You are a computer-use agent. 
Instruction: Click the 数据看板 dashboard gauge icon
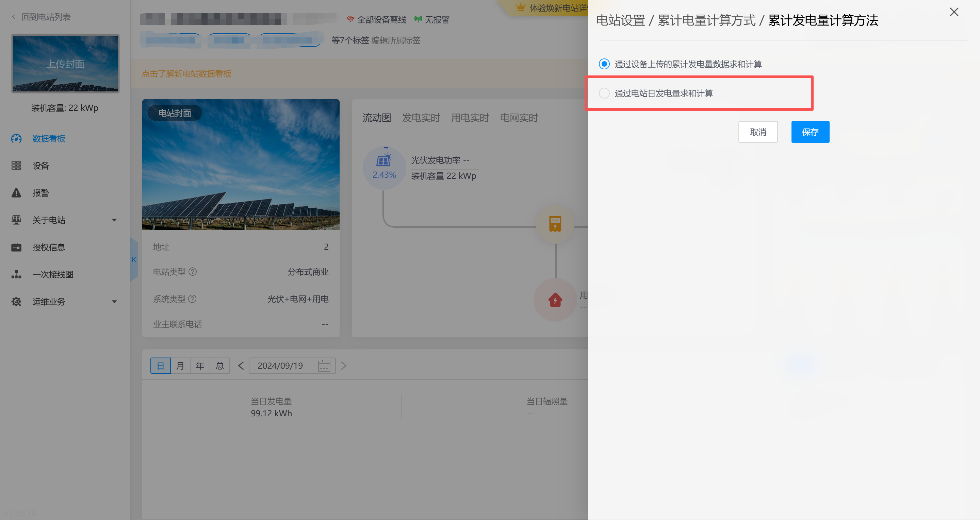click(x=16, y=139)
